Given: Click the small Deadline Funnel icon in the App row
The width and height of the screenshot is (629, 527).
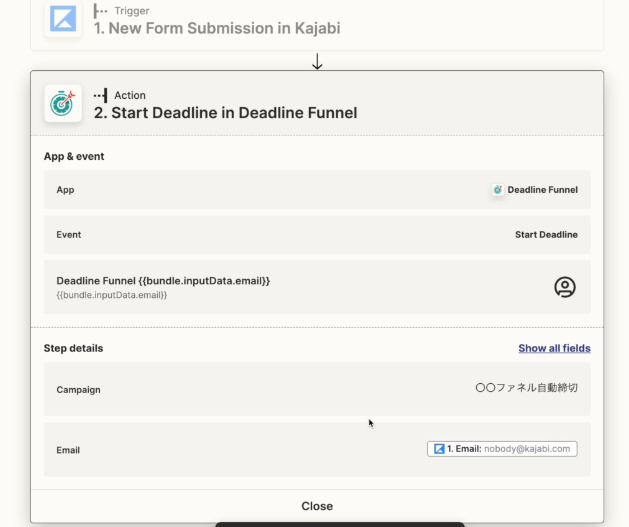Looking at the screenshot, I should tap(498, 190).
